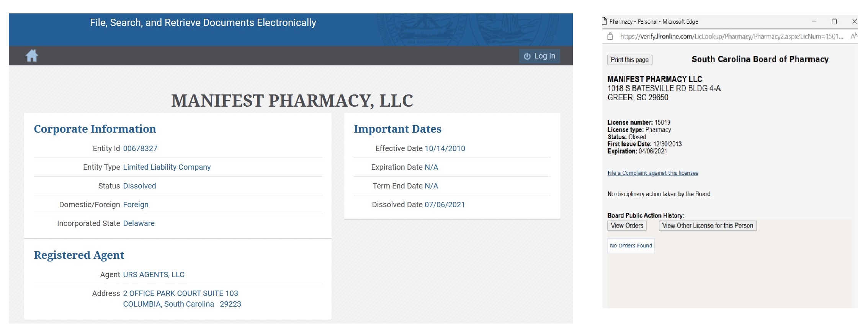This screenshot has height=333, width=868.
Task: Click the Home house icon
Action: (32, 55)
